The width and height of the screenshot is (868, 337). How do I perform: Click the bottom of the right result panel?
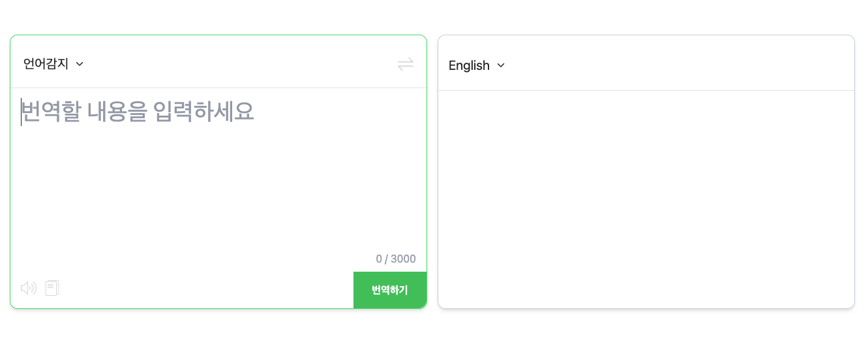(646, 294)
